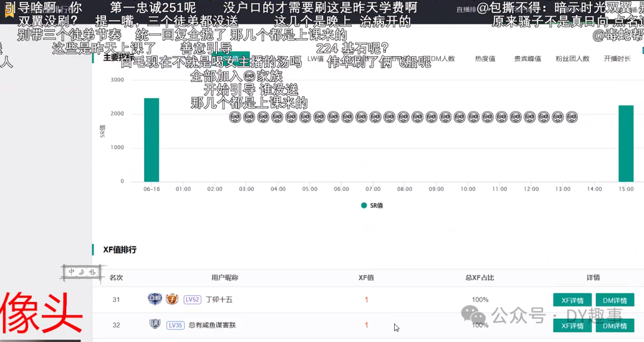
Task: Toggle the SR值 legend dot below chart
Action: click(x=364, y=205)
